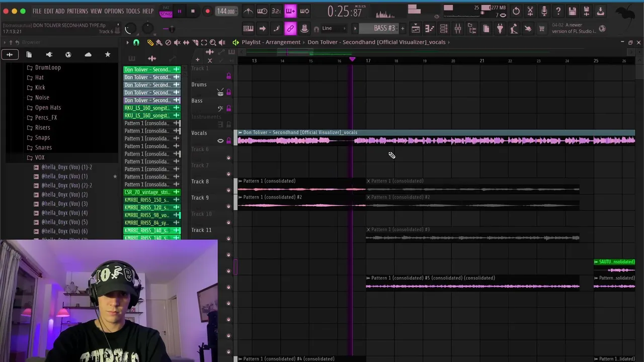This screenshot has height=362, width=644.
Task: Open the browser cloud tab
Action: pos(88,54)
